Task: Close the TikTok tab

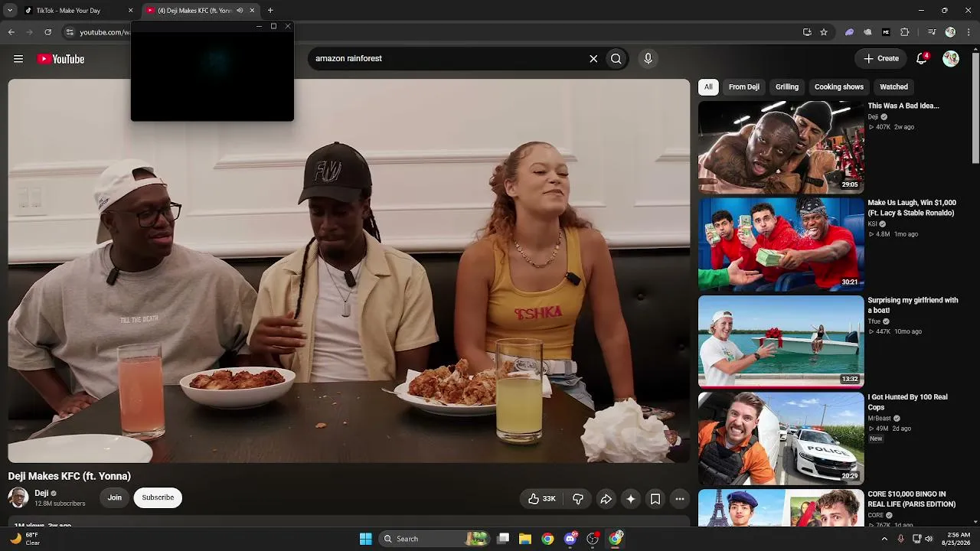Action: coord(130,11)
